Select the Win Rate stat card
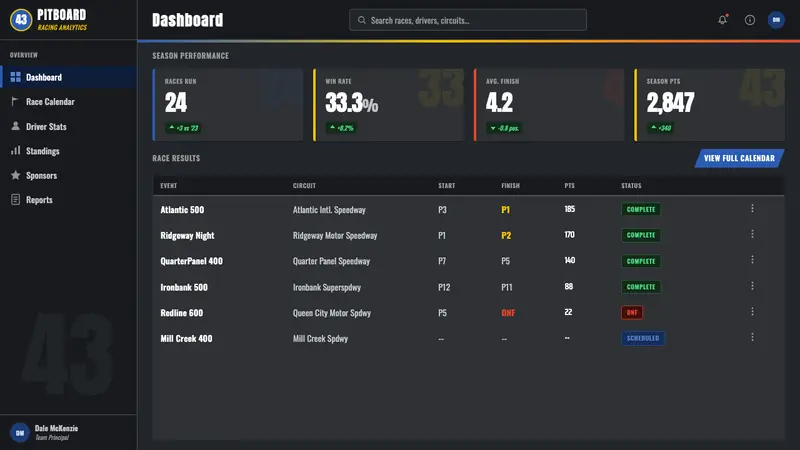800x450 pixels. pos(388,105)
